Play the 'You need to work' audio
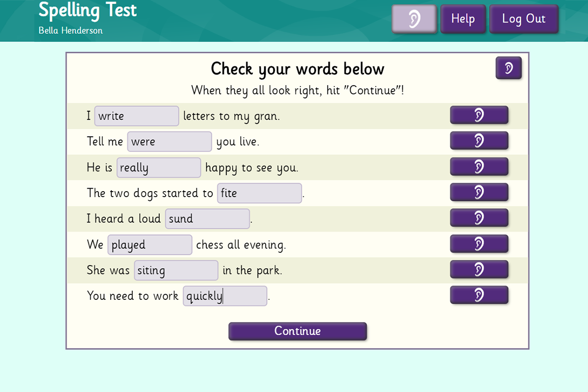Image resolution: width=588 pixels, height=392 pixels. pyautogui.click(x=479, y=295)
